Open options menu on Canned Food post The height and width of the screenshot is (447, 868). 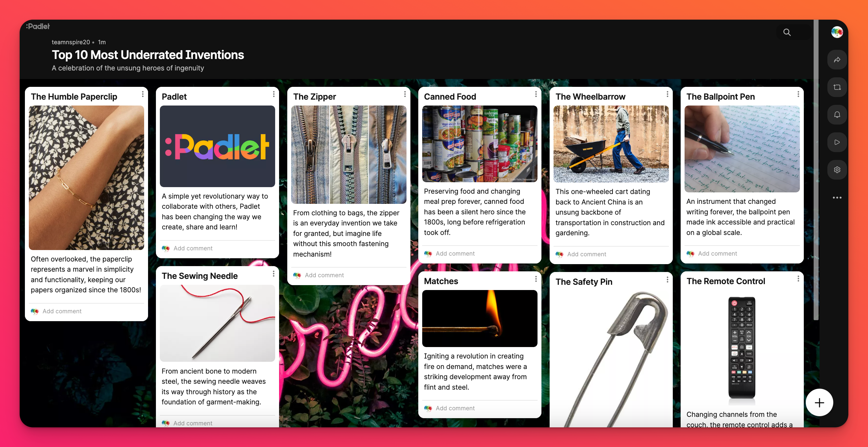tap(536, 94)
